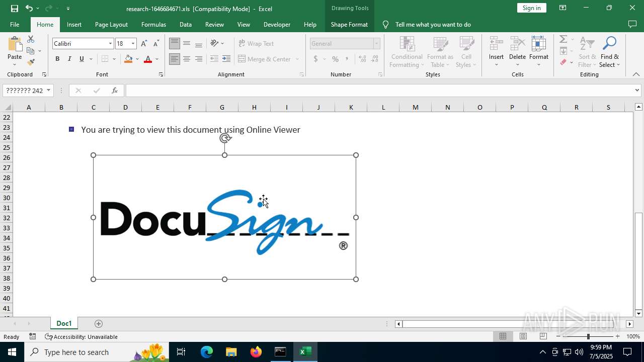Collapse the ribbon
The width and height of the screenshot is (644, 362).
pos(636,74)
